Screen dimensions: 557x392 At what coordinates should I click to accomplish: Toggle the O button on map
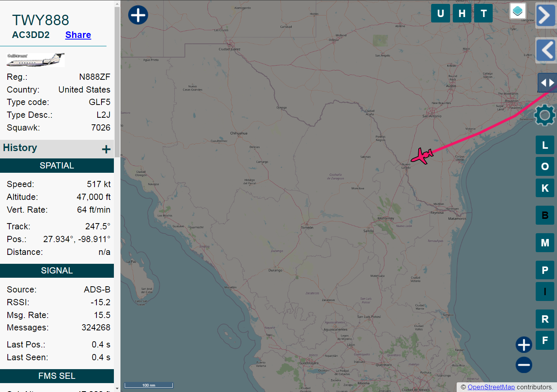click(x=545, y=167)
